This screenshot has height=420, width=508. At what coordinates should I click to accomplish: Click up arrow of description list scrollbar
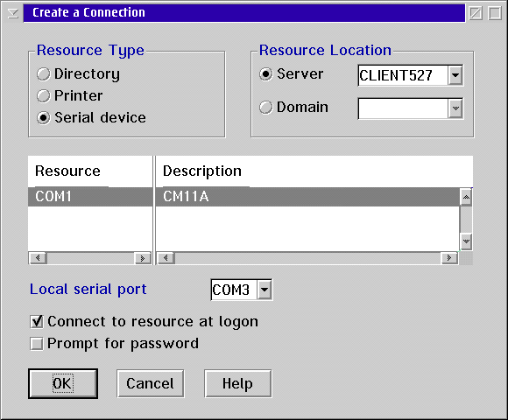466,197
